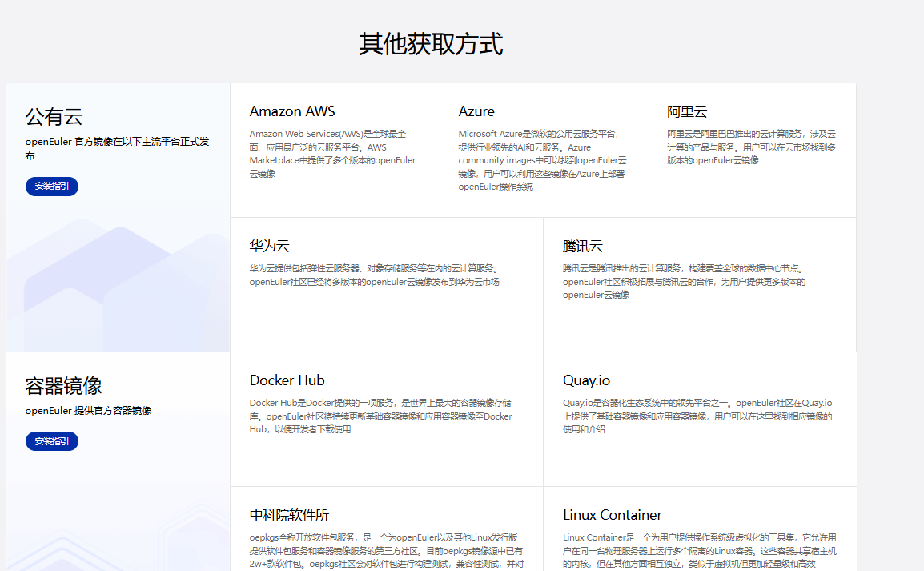Viewport: 924px width, 571px height.
Task: Open the Linux Container card title
Action: pyautogui.click(x=613, y=515)
